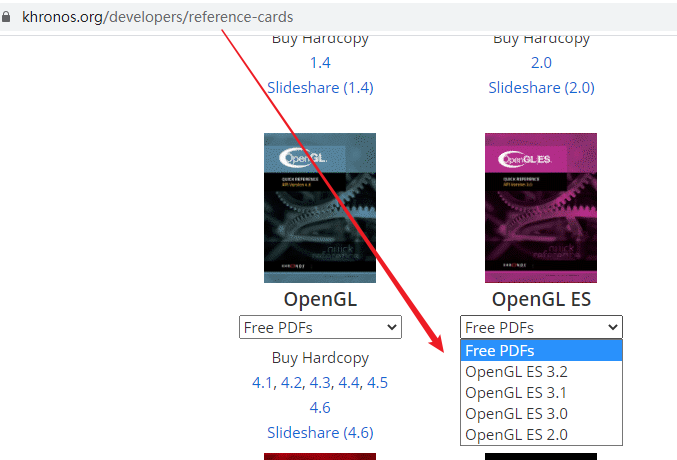Select OpenGL ES 2.0 from list

[x=541, y=435]
